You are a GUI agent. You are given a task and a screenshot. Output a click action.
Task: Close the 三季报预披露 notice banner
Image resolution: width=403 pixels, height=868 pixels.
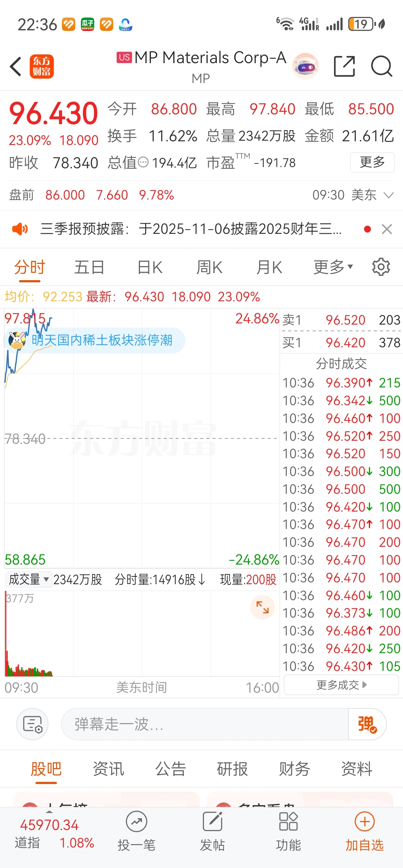click(x=387, y=229)
